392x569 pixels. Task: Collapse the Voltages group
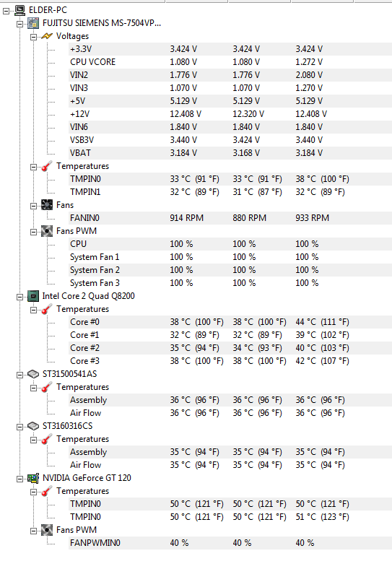33,37
